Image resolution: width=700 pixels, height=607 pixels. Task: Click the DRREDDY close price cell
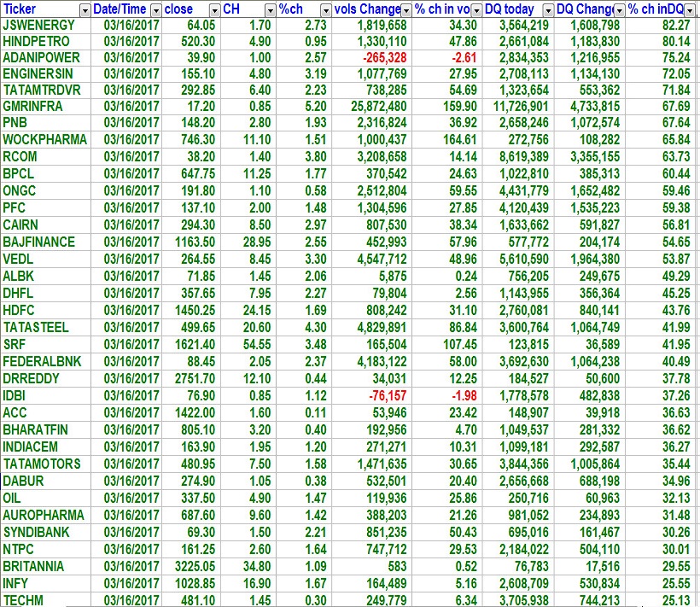pos(191,379)
